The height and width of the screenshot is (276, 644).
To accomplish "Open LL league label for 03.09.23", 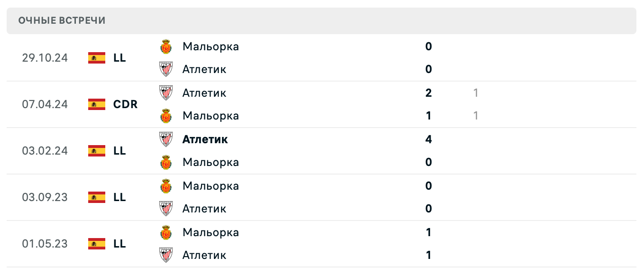I will pos(120,197).
